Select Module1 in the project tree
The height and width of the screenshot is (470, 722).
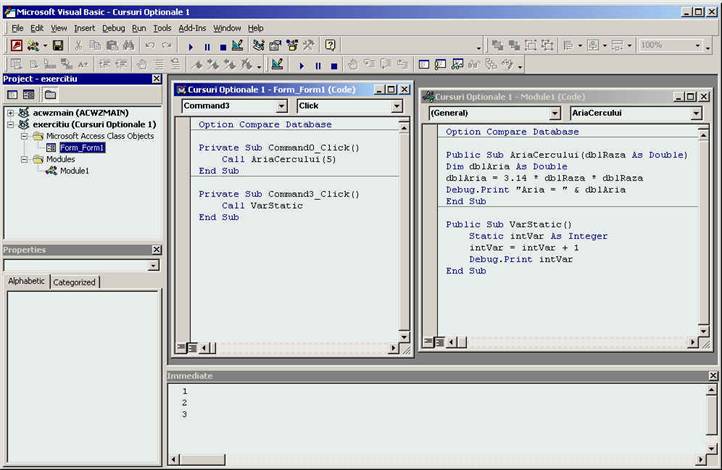click(74, 171)
